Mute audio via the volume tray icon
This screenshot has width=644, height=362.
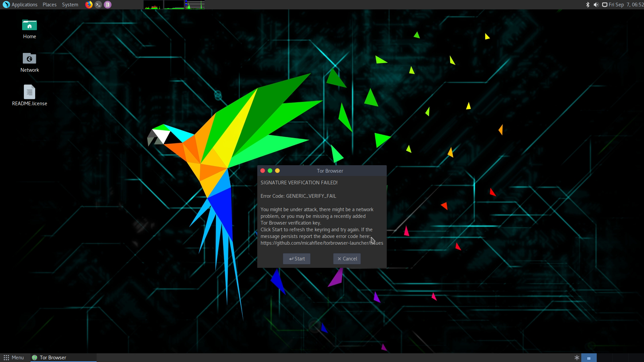[596, 5]
